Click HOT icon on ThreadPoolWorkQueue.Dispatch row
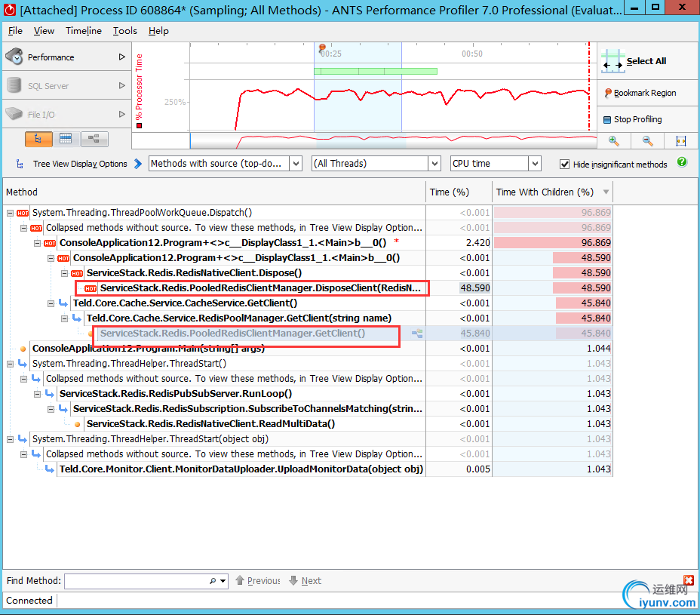Viewport: 700px width, 615px height. point(23,213)
